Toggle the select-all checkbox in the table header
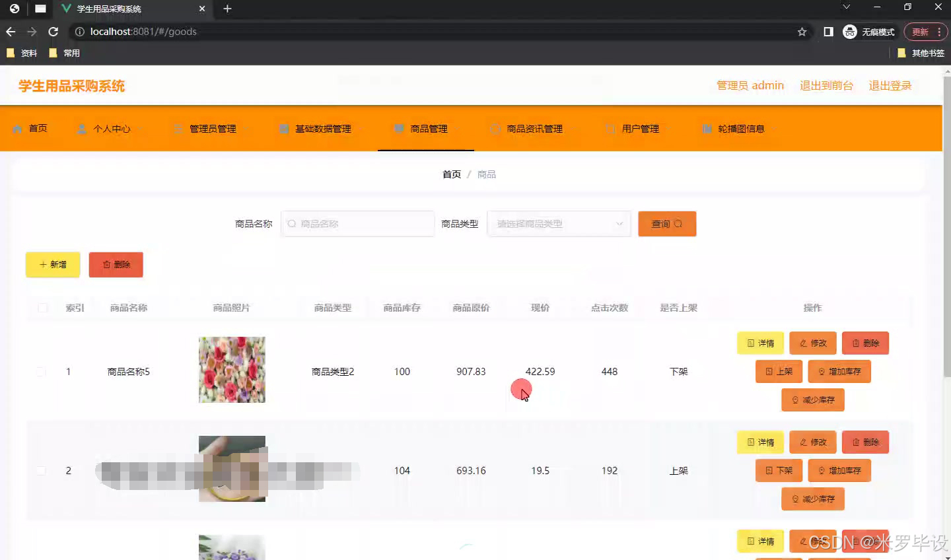 pyautogui.click(x=42, y=307)
